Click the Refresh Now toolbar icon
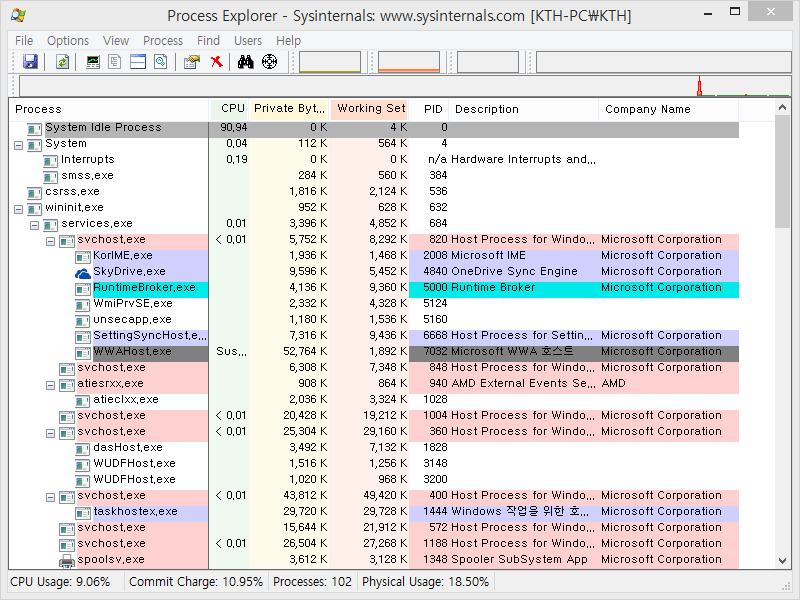Screen dimensions: 800x600 pyautogui.click(x=62, y=62)
